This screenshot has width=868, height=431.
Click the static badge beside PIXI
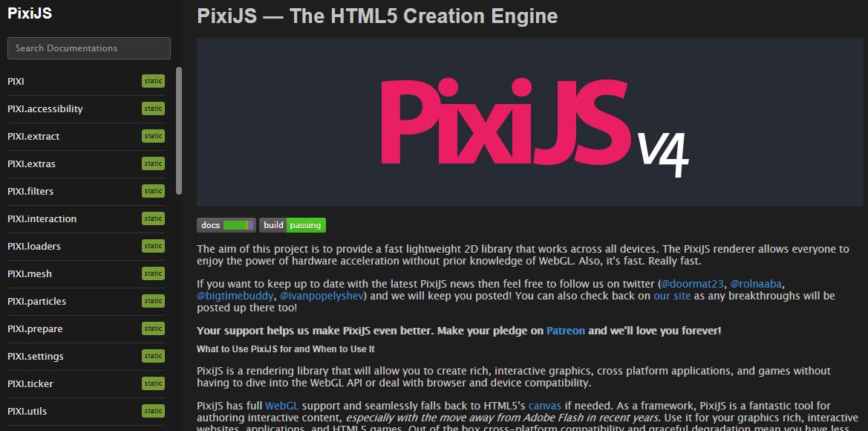tap(154, 81)
